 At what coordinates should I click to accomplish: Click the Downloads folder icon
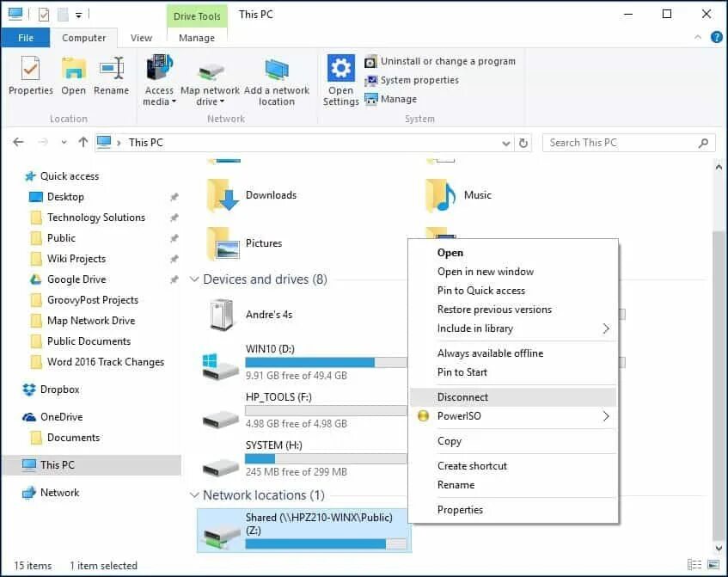pyautogui.click(x=223, y=195)
